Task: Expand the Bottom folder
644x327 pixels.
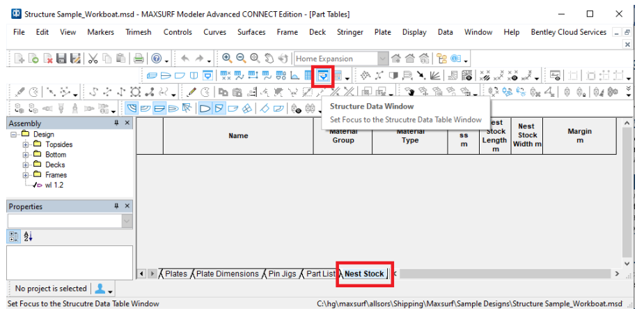Action: point(26,155)
